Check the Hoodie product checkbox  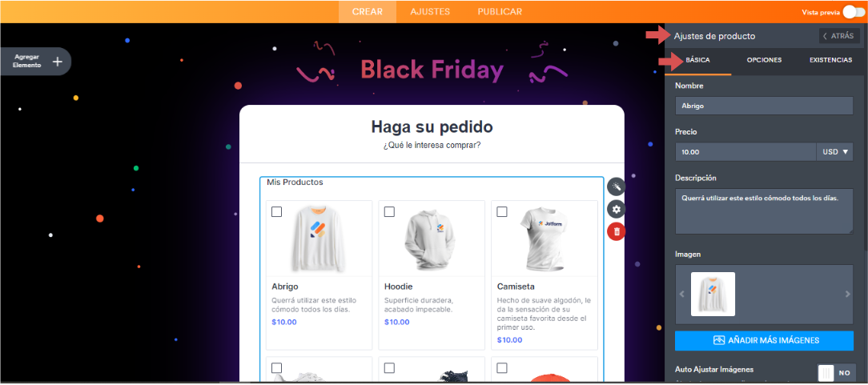[389, 212]
